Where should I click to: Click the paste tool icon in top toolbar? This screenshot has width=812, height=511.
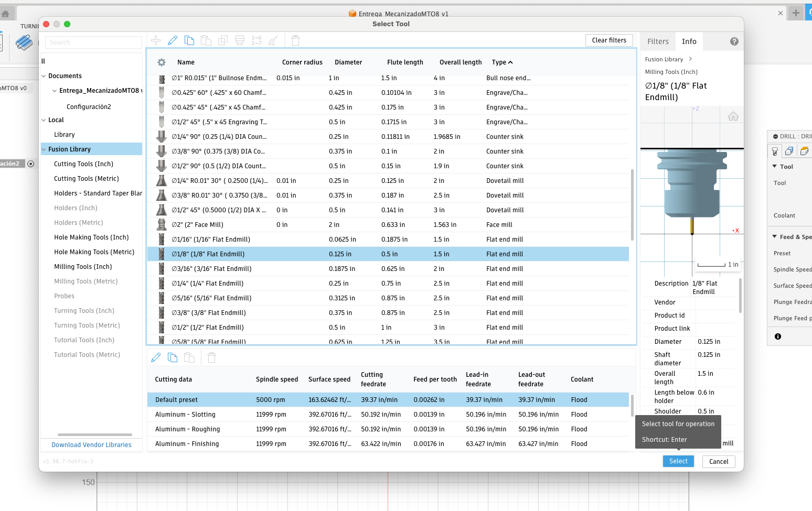coord(206,40)
